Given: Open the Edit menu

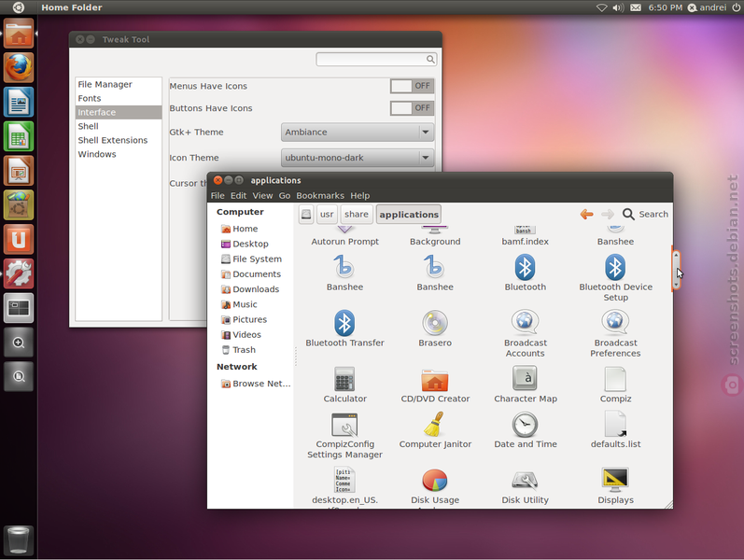Looking at the screenshot, I should pos(238,195).
